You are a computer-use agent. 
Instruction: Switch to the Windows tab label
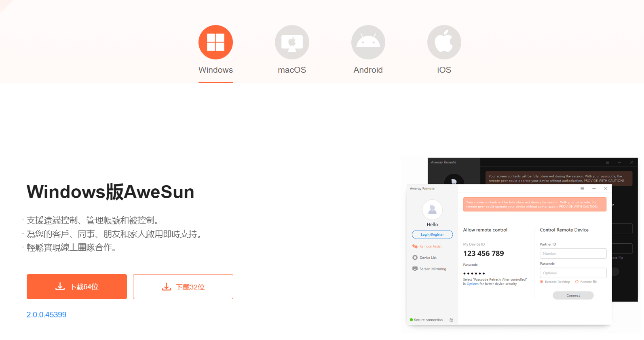[x=215, y=70]
